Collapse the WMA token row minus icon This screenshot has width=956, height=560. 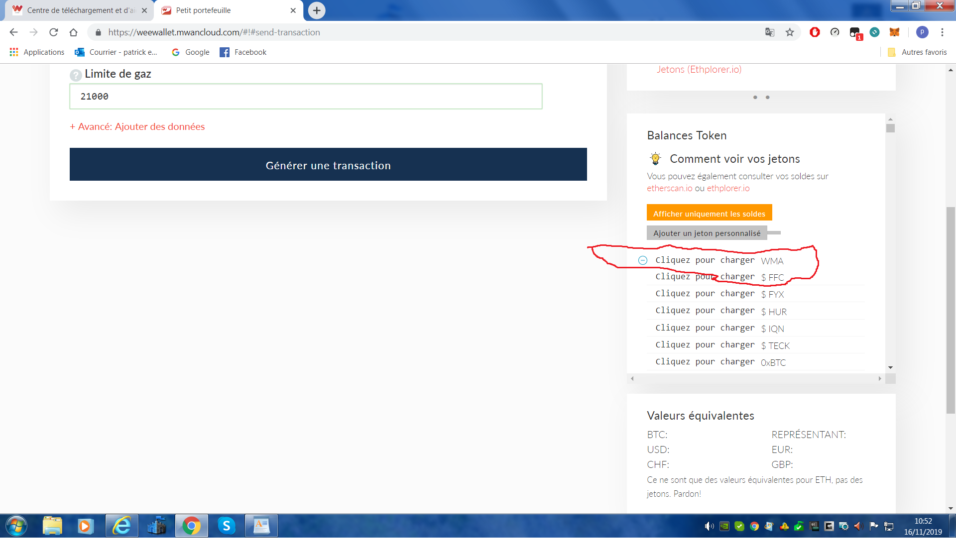coord(643,260)
